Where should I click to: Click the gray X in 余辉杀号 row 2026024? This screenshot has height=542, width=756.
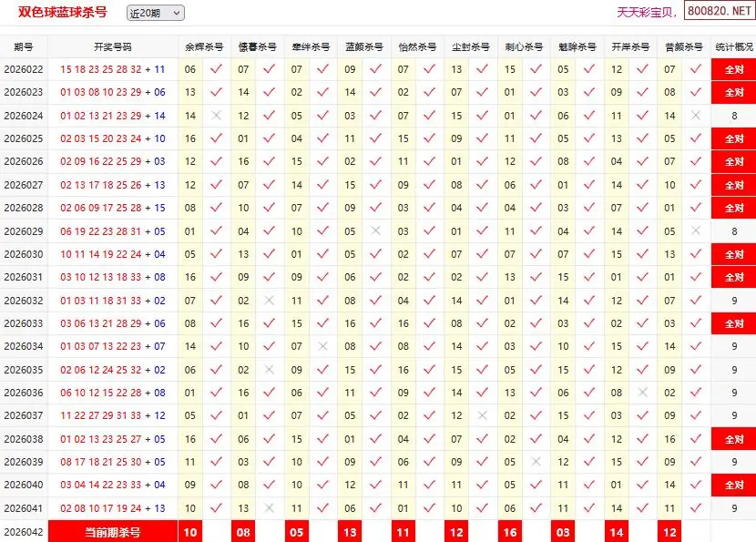click(216, 116)
